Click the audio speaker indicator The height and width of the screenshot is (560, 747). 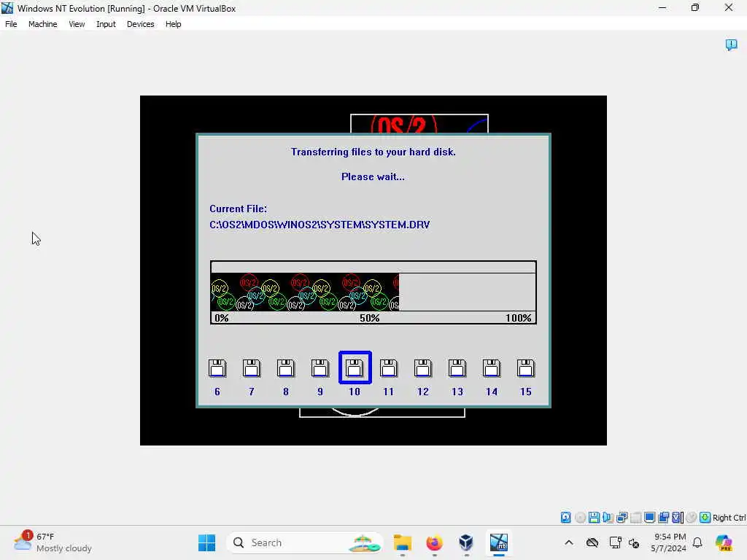[608, 518]
